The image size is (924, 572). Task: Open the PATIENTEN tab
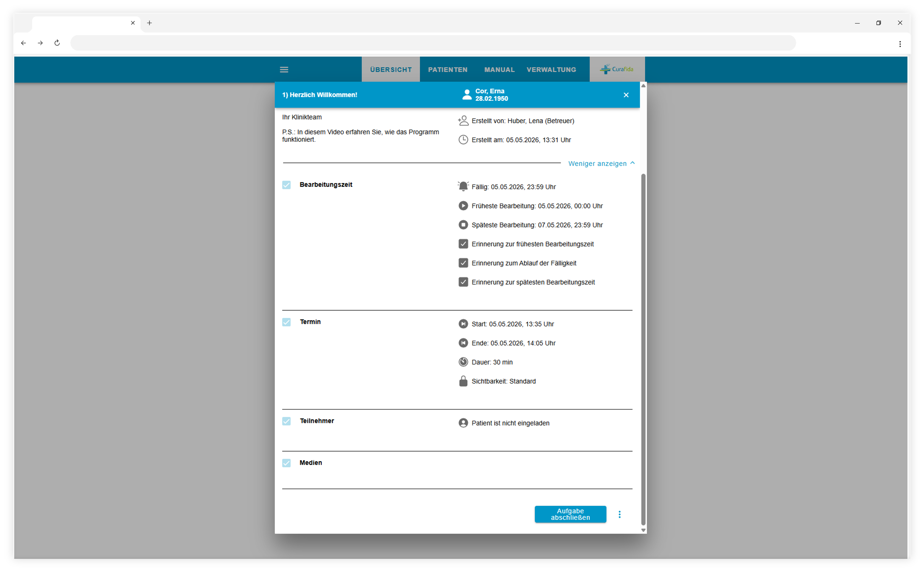pyautogui.click(x=448, y=70)
